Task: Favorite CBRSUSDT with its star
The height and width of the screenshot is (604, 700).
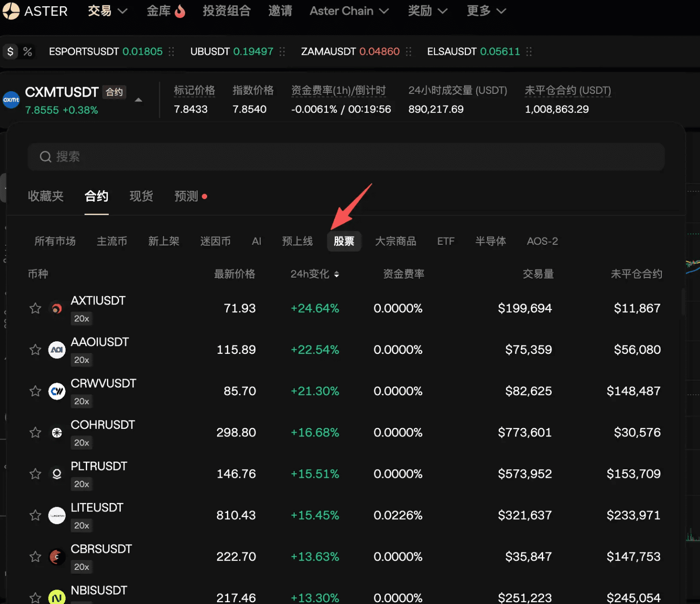Action: [35, 556]
